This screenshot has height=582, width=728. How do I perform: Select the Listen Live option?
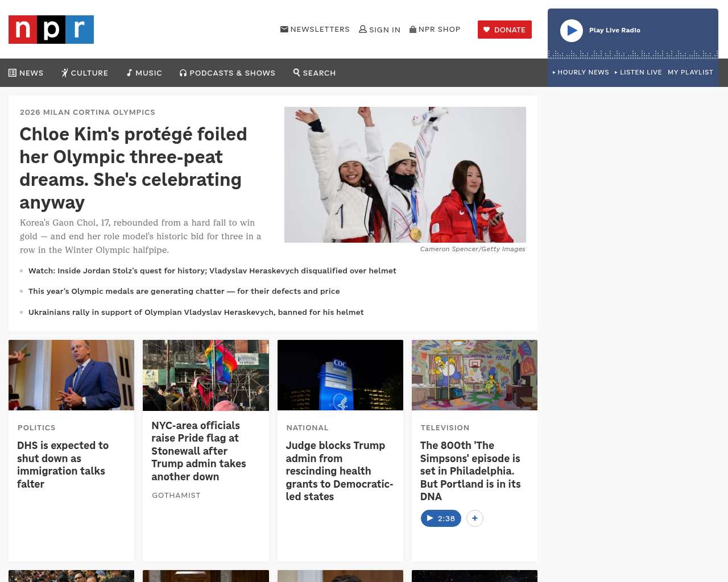click(638, 72)
